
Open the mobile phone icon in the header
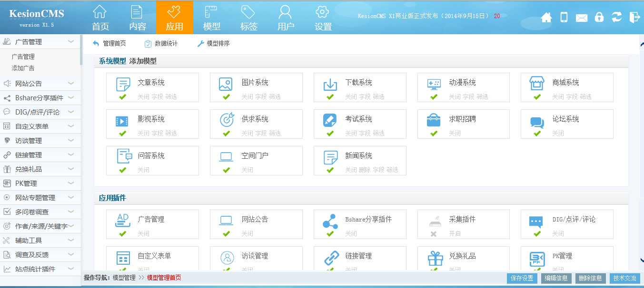(564, 18)
